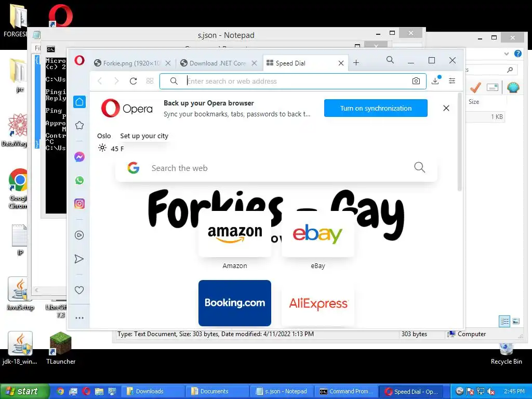Viewport: 532px width, 399px height.
Task: Select the Opera shortcut on the desktop
Action: (x=60, y=16)
